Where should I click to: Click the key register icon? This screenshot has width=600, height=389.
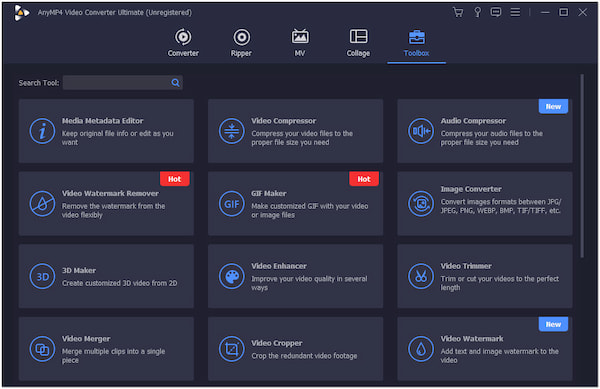tap(478, 12)
